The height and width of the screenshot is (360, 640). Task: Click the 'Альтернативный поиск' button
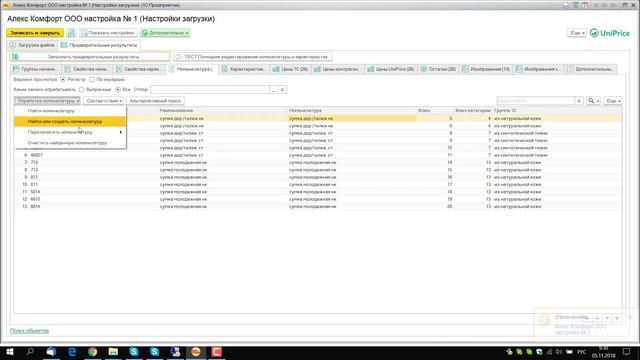155,100
